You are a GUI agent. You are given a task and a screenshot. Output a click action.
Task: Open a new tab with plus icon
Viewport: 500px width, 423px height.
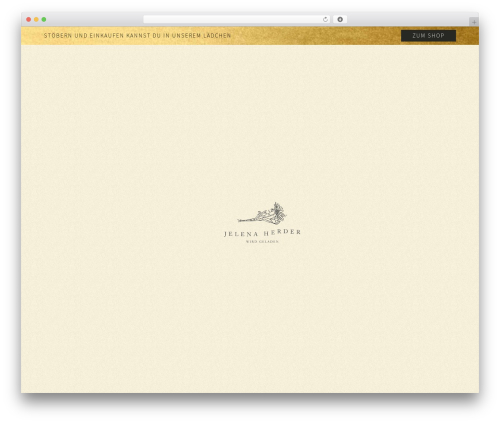coord(474,22)
